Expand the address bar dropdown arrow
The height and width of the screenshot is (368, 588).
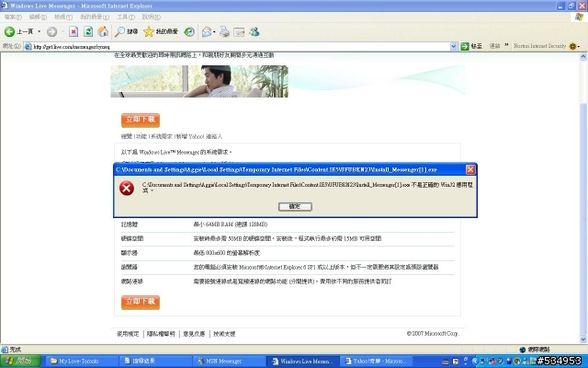pyautogui.click(x=453, y=47)
